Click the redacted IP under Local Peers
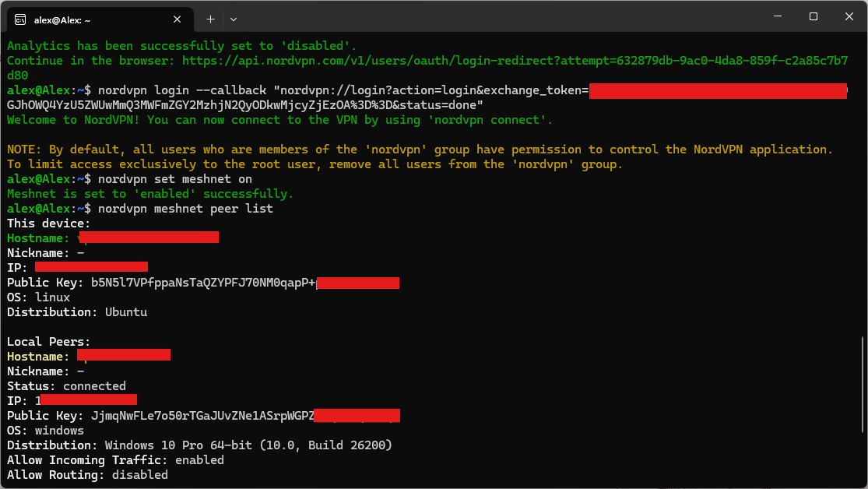Screen dimensions: 868x489 tap(88, 400)
